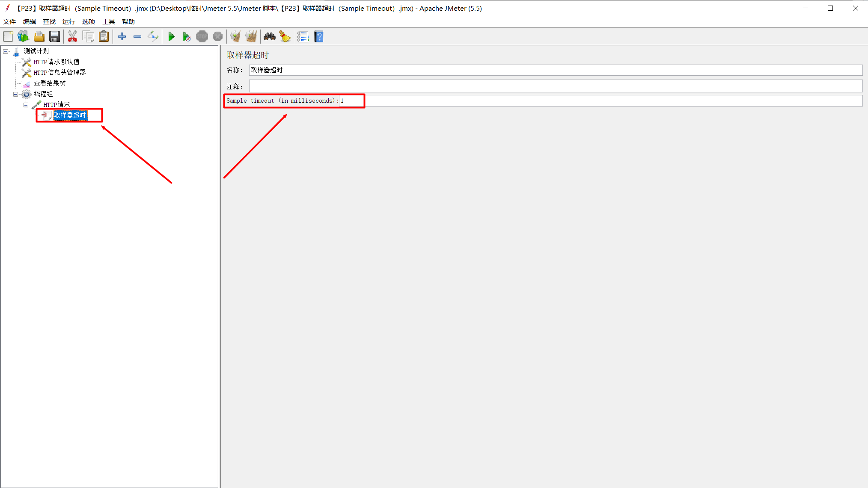Click the Stop test icon
Screen dimensions: 868x488
202,37
